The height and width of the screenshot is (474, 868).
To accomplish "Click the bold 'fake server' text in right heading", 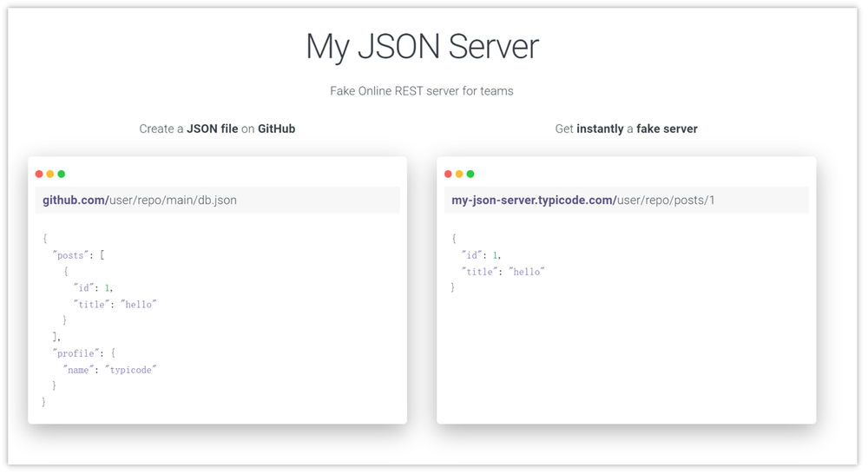I will [667, 128].
